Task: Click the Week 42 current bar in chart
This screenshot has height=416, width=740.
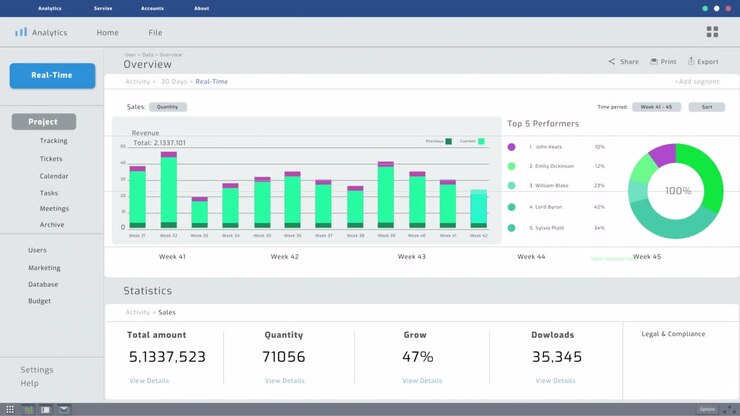Action: pyautogui.click(x=479, y=209)
